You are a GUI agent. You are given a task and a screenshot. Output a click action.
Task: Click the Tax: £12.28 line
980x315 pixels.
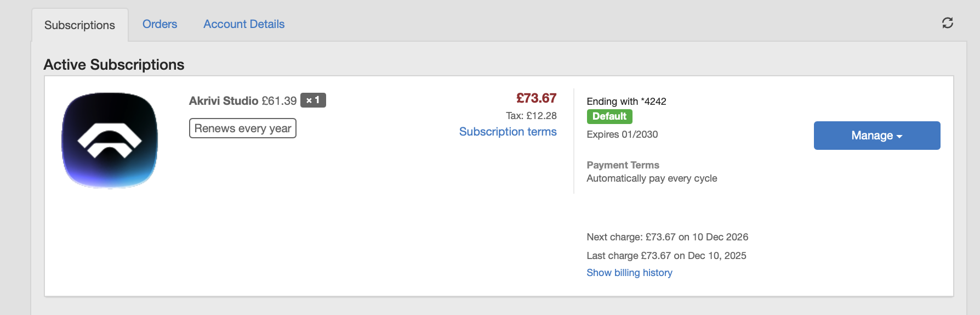click(x=531, y=116)
